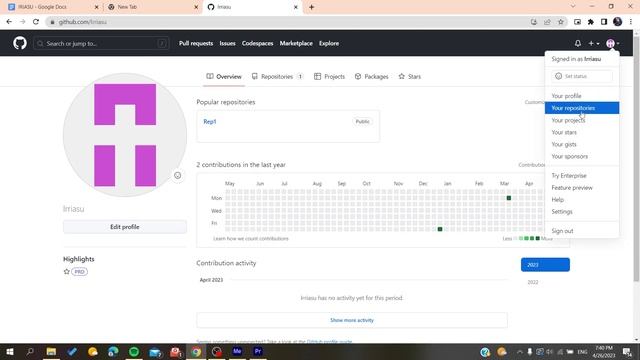Open Marketplace in the header
This screenshot has width=640, height=360.
click(x=296, y=43)
